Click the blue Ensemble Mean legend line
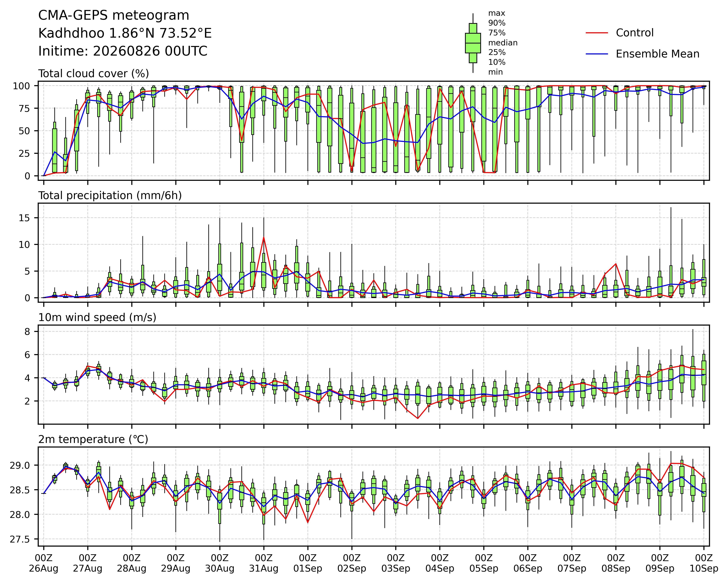The height and width of the screenshot is (583, 728). 597,54
